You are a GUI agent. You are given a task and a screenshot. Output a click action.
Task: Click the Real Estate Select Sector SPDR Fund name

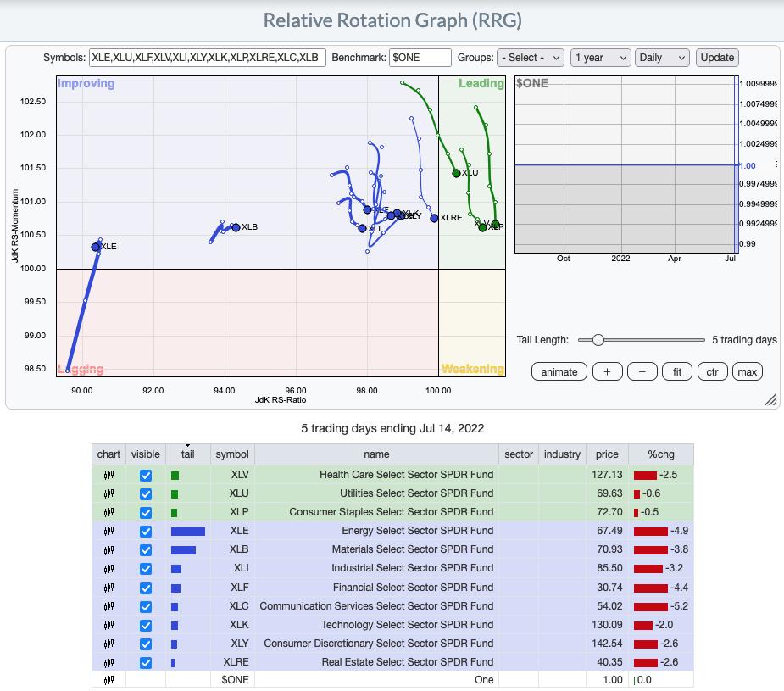tap(408, 662)
